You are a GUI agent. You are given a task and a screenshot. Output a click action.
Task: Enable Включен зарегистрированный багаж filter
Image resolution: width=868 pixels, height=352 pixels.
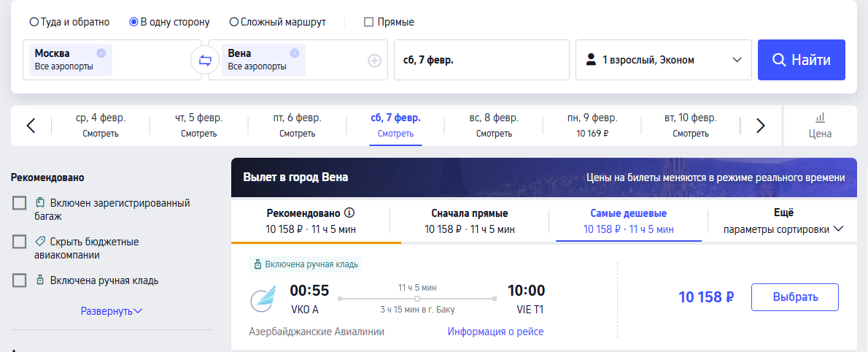point(20,203)
